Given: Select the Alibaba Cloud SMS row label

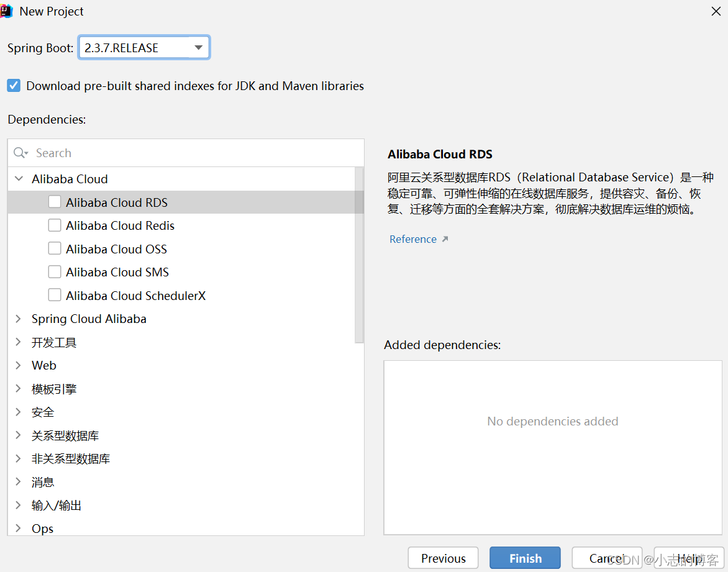Looking at the screenshot, I should tap(117, 272).
